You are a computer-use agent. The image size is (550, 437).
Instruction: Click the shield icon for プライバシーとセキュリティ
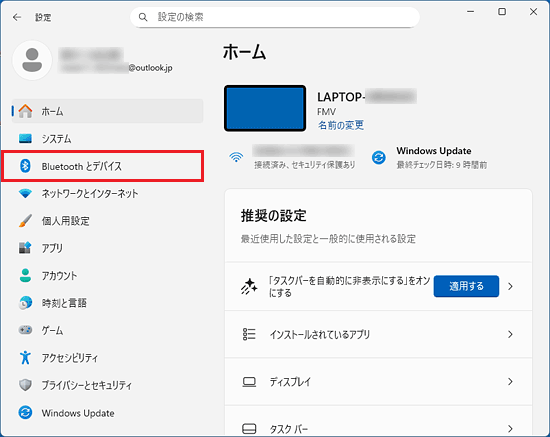click(x=25, y=385)
